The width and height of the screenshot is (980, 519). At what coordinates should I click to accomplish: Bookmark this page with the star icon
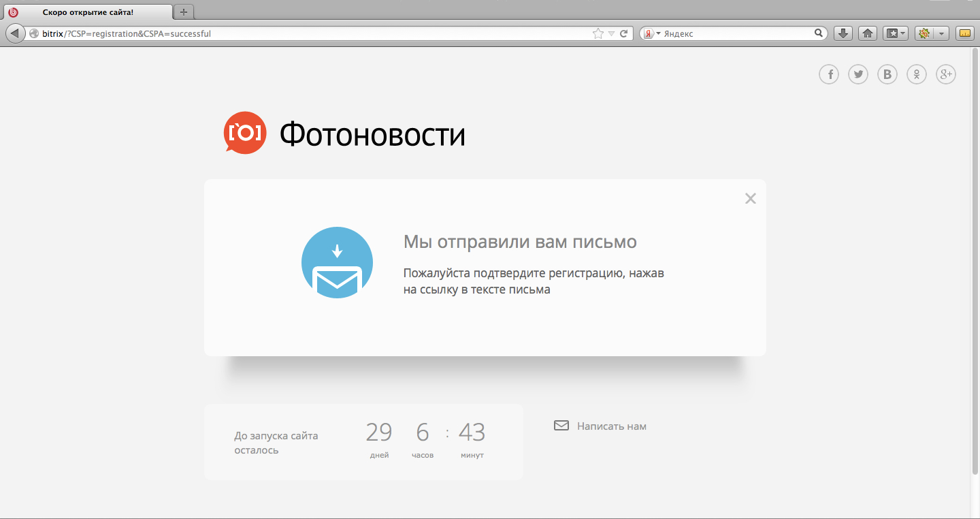pyautogui.click(x=598, y=33)
